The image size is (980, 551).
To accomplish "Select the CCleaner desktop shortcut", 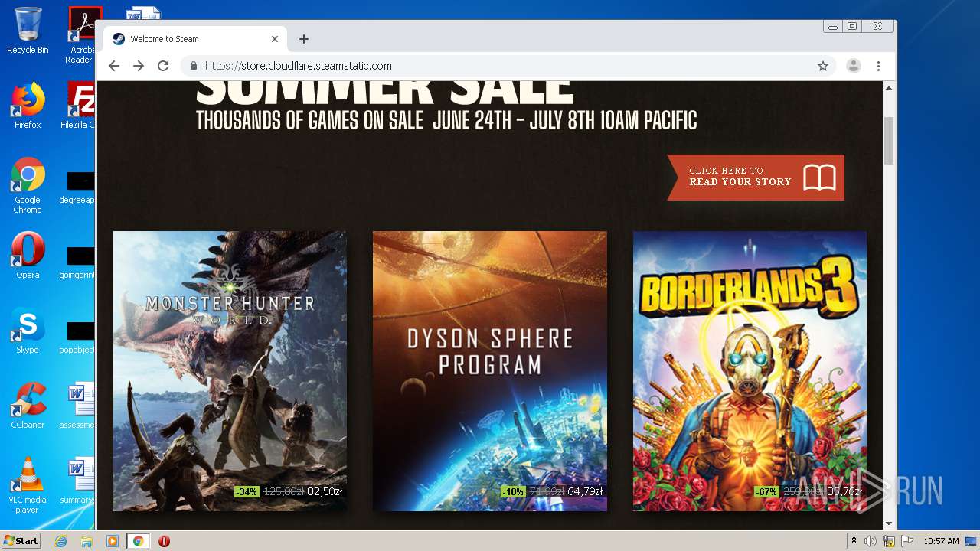I will click(28, 406).
